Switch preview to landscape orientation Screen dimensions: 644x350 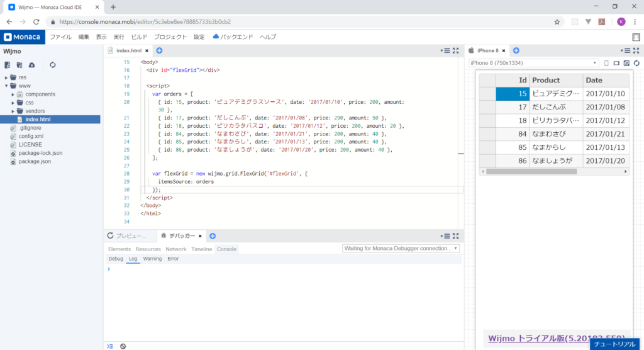click(616, 63)
